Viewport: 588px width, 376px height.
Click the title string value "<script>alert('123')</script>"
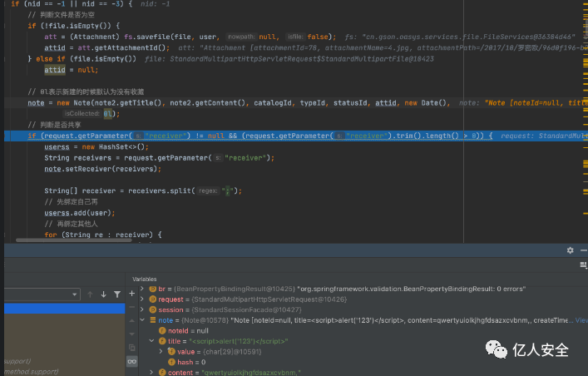point(239,341)
